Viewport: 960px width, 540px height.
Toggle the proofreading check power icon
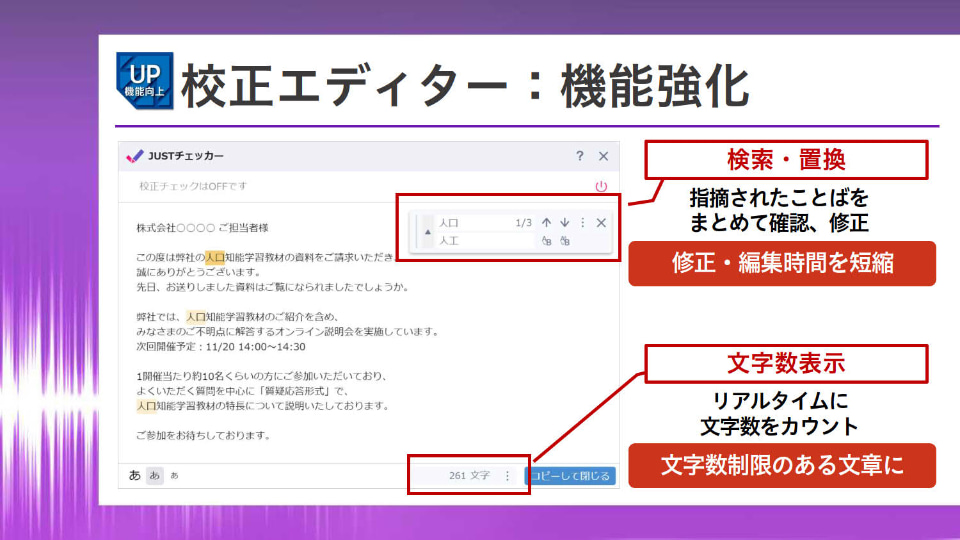(601, 186)
